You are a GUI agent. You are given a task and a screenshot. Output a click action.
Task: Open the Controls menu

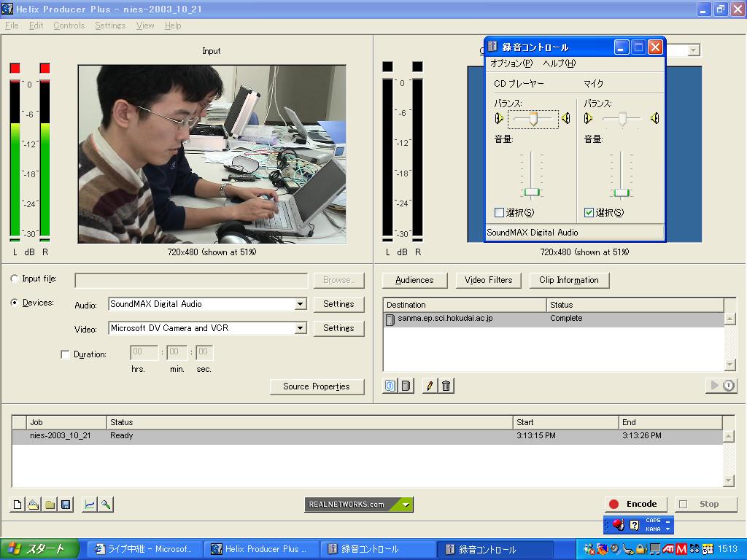(69, 26)
